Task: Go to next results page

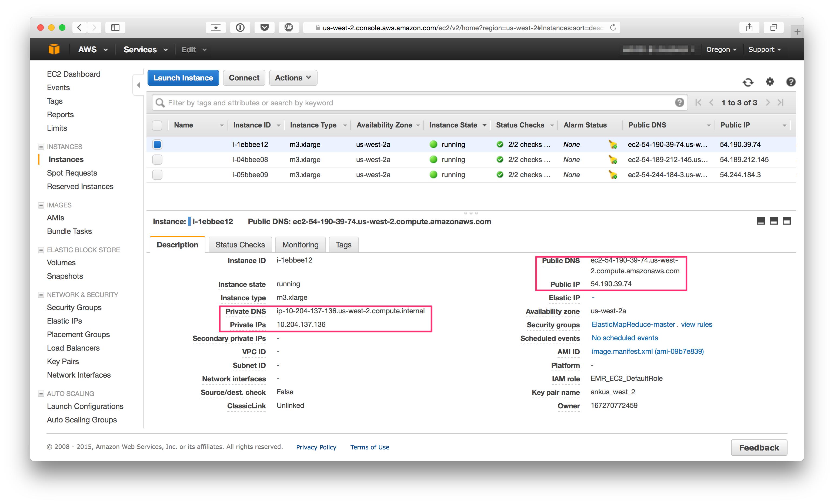Action: (768, 102)
